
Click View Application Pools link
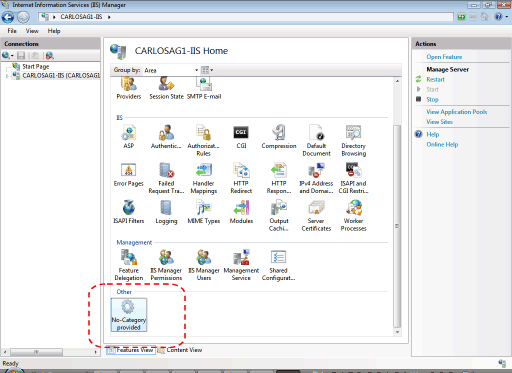click(x=457, y=112)
